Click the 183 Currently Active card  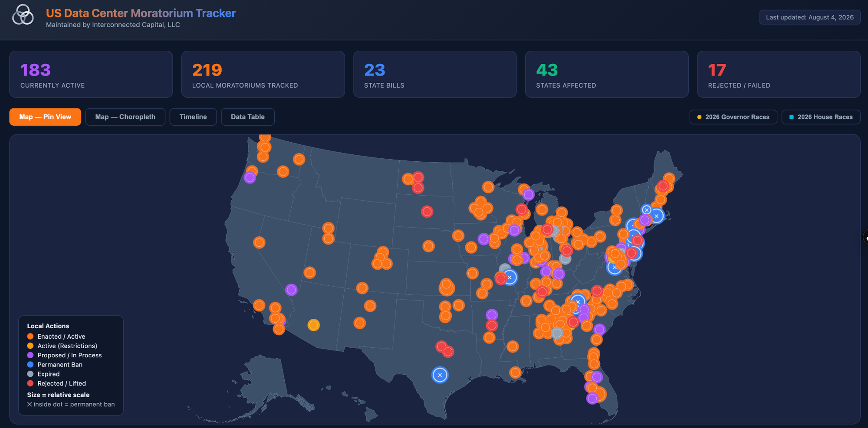tap(91, 74)
